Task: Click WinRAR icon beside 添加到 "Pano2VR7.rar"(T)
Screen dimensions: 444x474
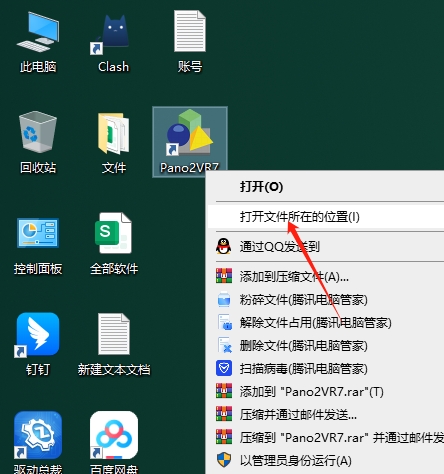Action: [x=224, y=391]
